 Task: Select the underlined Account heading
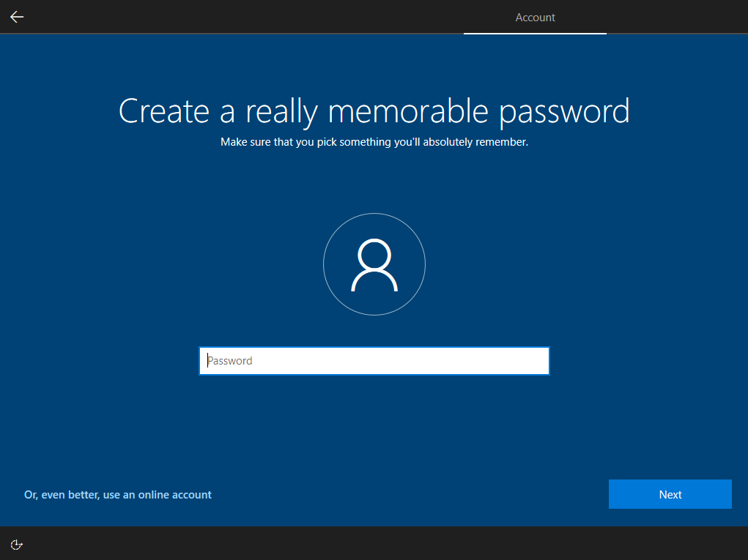click(535, 17)
